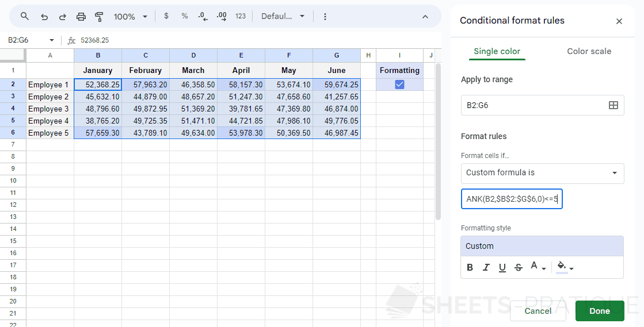This screenshot has height=327, width=644.
Task: Close the Conditional format rules panel
Action: 619,21
